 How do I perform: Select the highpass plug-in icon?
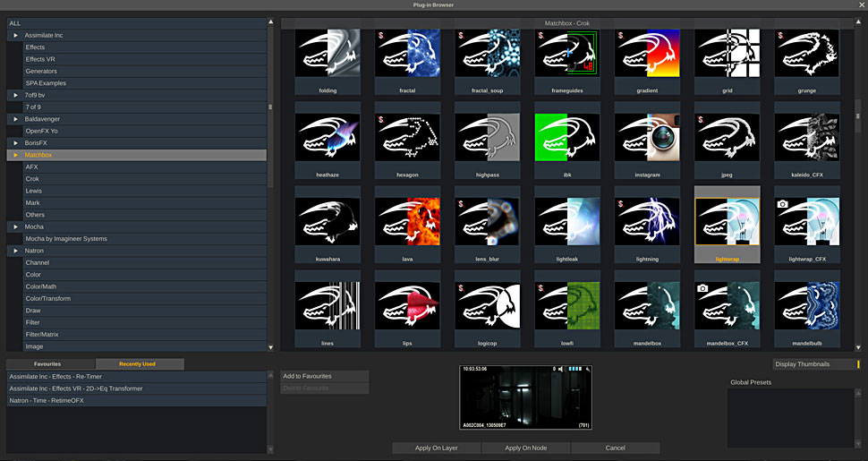[x=487, y=138]
